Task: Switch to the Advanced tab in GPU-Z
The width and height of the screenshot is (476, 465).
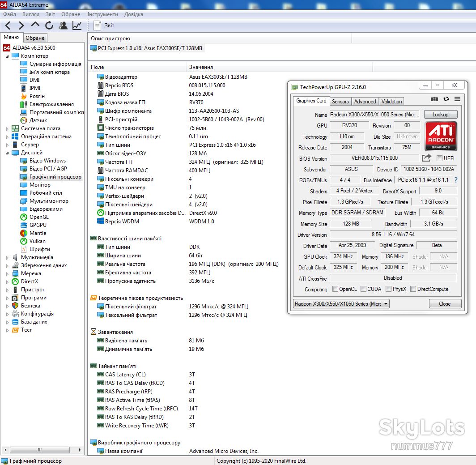Action: click(x=365, y=102)
